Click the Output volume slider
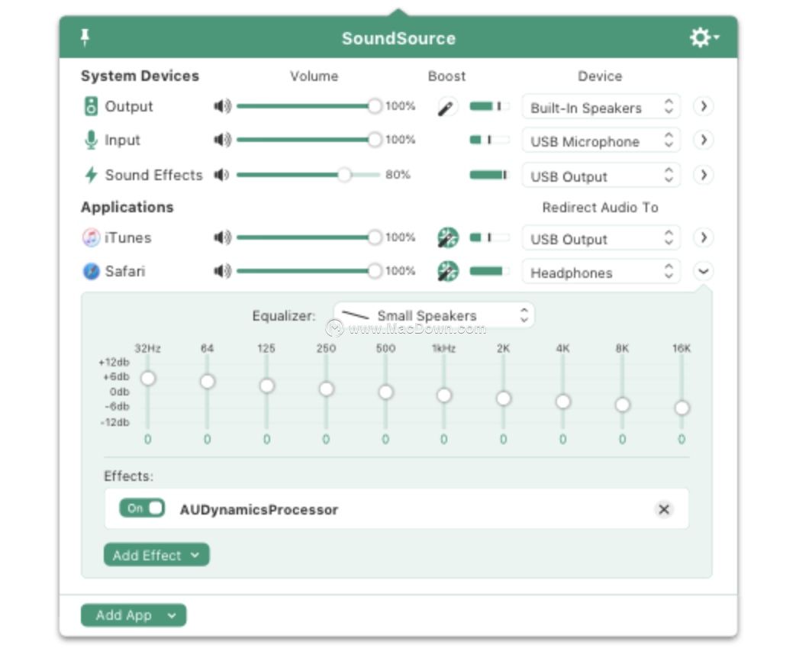The width and height of the screenshot is (812, 655). (x=309, y=106)
